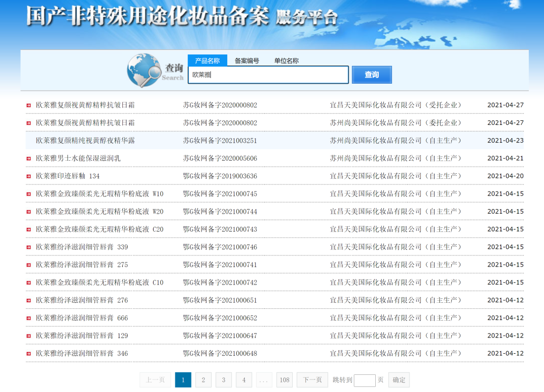This screenshot has width=544, height=392.
Task: Click record number 鄂G妆网备字2021000743
Action: [220, 229]
